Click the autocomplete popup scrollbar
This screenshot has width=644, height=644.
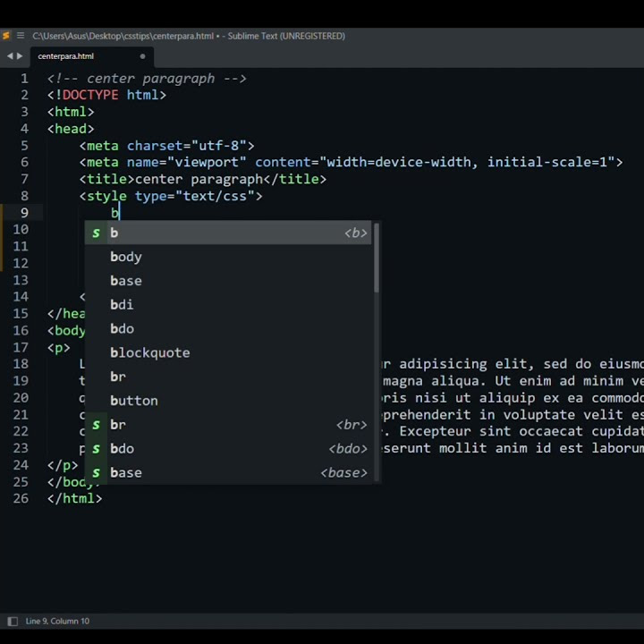tap(377, 258)
